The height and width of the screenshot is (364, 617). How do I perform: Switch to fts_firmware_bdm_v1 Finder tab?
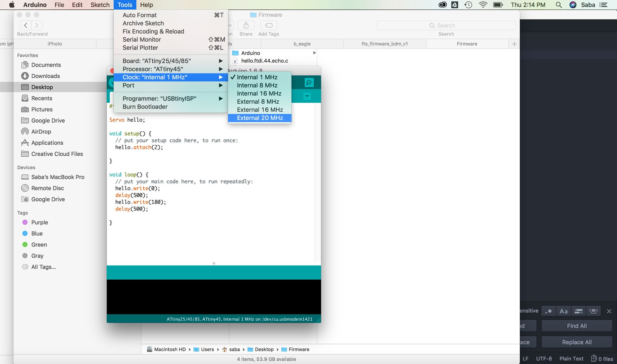[x=385, y=44]
